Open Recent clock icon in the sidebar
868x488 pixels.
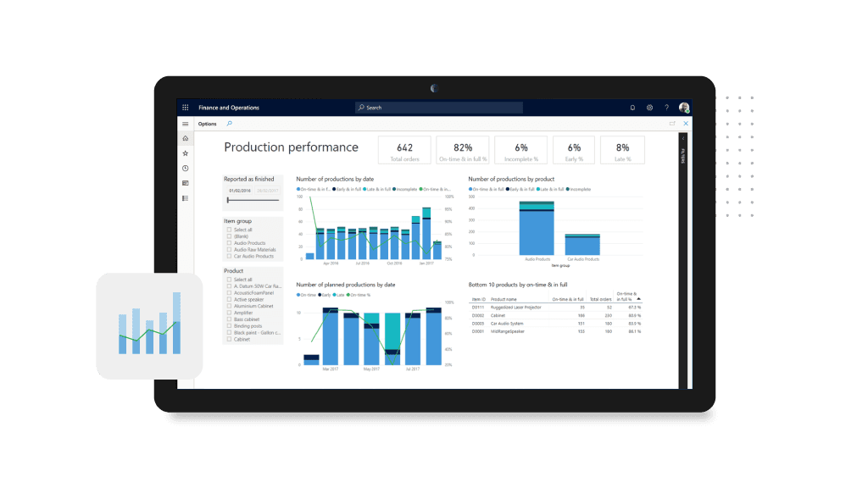(186, 169)
